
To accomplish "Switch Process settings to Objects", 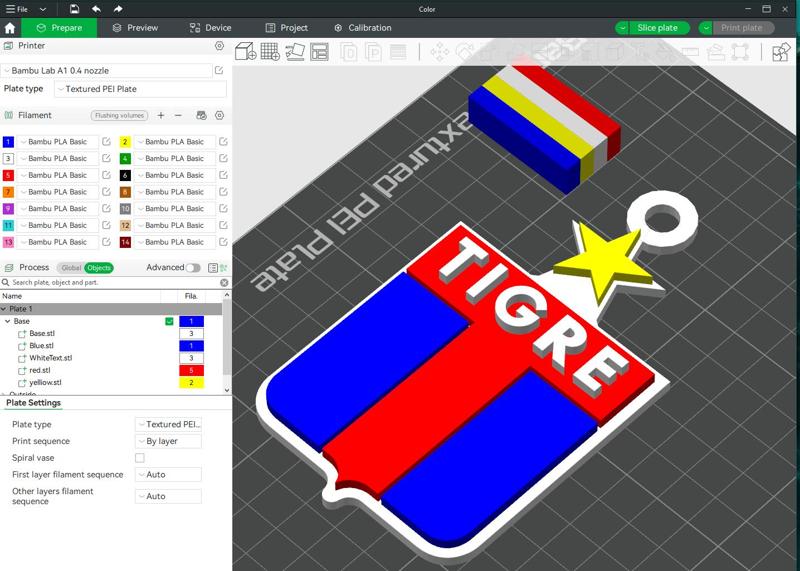I will click(x=99, y=268).
